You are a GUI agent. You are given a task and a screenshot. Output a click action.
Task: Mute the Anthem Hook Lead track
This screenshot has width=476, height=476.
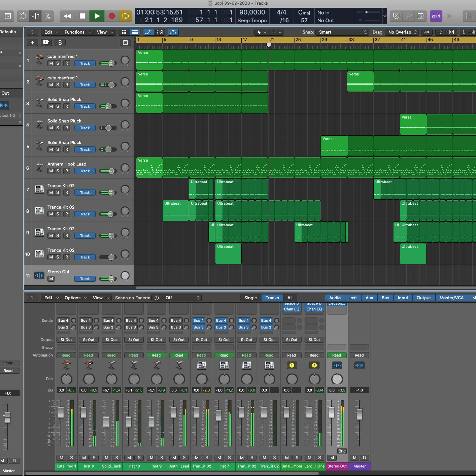click(x=51, y=171)
